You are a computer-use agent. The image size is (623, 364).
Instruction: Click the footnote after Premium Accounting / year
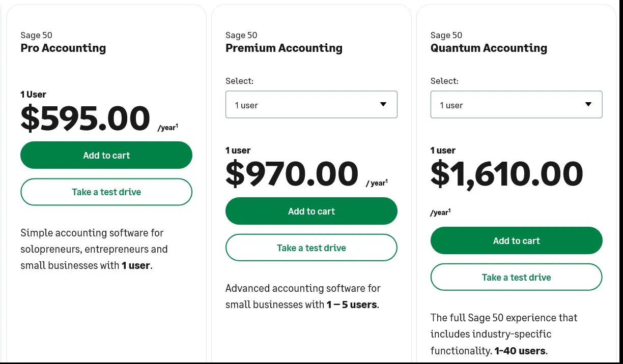[386, 181]
